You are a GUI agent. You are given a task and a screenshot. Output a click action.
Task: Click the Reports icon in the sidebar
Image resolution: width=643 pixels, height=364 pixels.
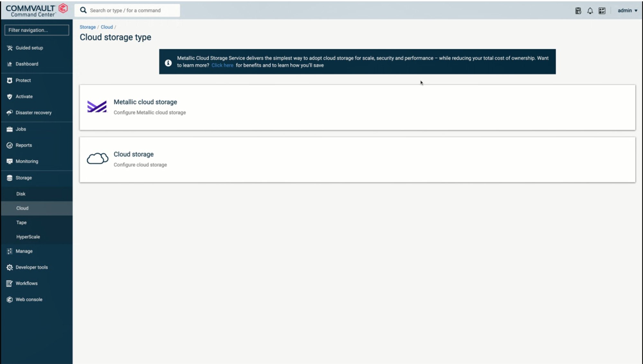pyautogui.click(x=9, y=145)
